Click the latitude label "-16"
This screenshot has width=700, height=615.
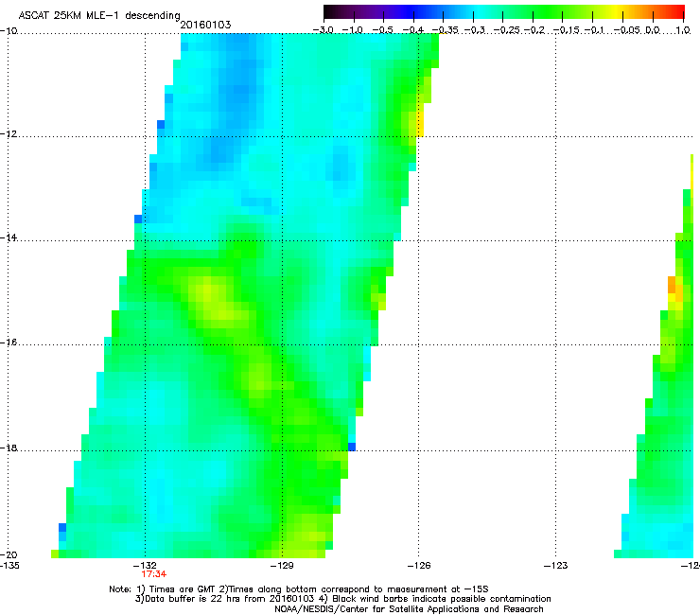[9, 343]
